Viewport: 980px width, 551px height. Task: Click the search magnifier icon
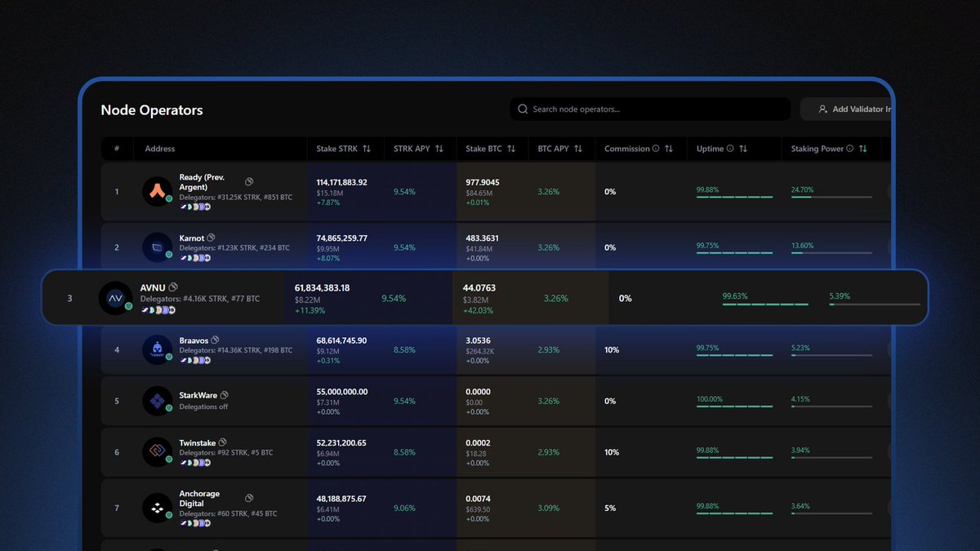click(x=523, y=109)
